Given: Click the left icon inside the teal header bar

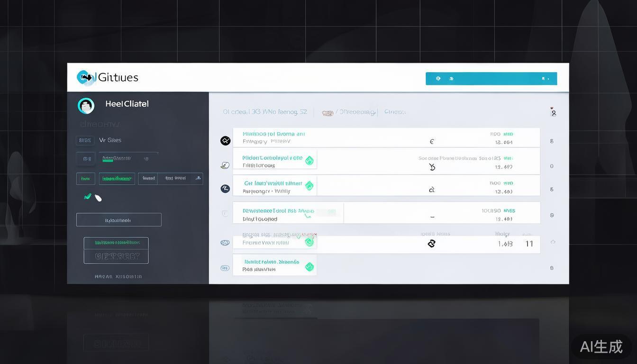Looking at the screenshot, I should [438, 79].
